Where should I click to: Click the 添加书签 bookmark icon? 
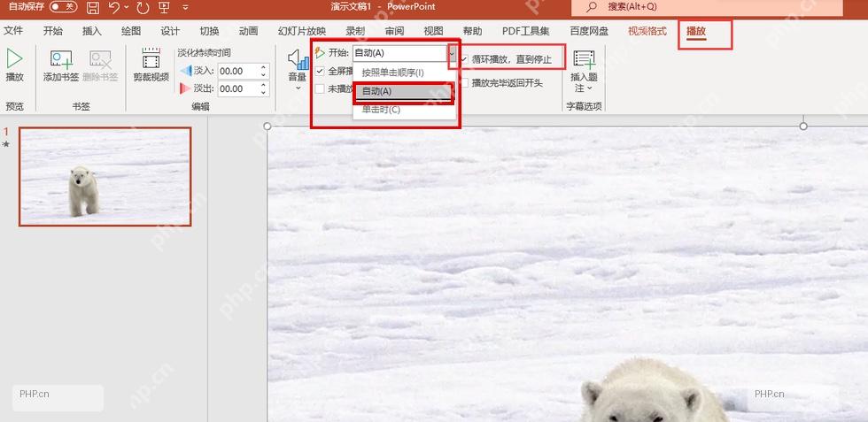click(61, 59)
